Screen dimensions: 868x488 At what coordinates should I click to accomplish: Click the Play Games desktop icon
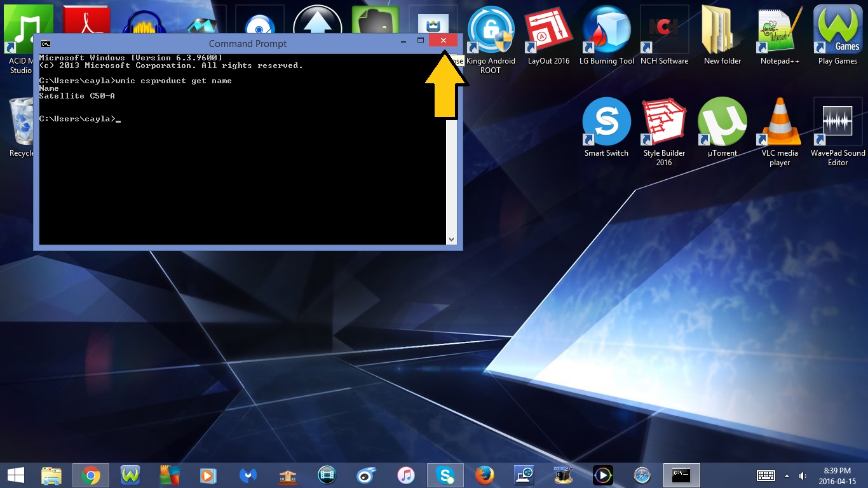coord(837,36)
